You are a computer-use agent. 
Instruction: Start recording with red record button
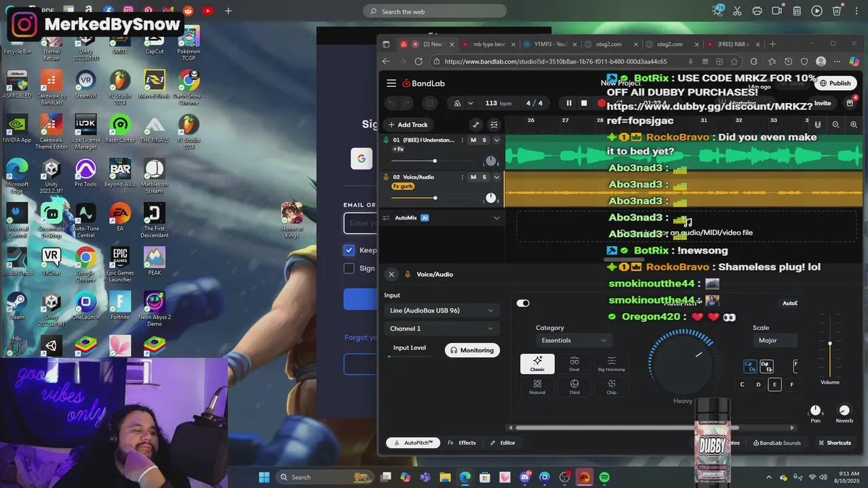pyautogui.click(x=601, y=103)
